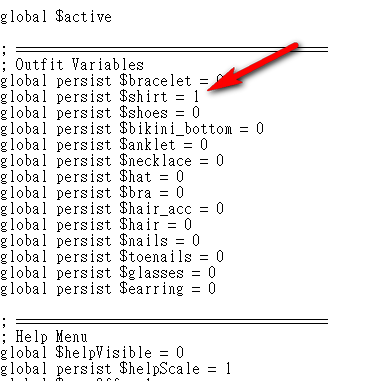Viewport: 379px width, 381px height.
Task: Place cursor on the $shoes line
Action: [100, 113]
